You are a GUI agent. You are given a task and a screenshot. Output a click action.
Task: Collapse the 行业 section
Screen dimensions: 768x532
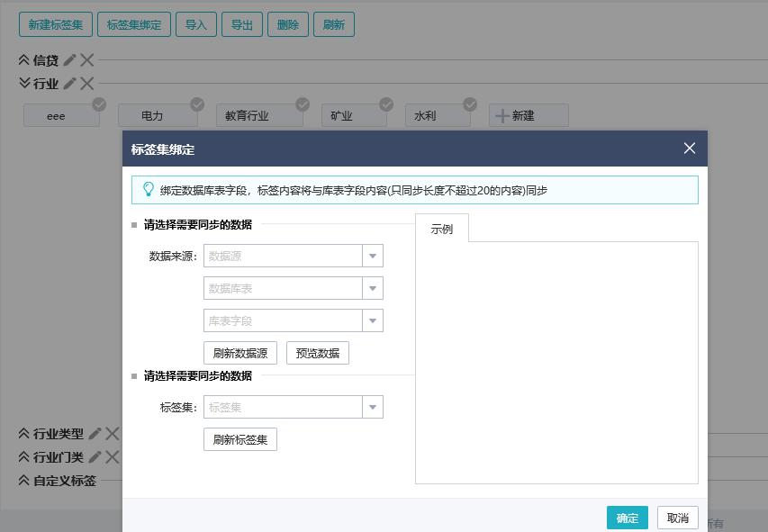(24, 84)
